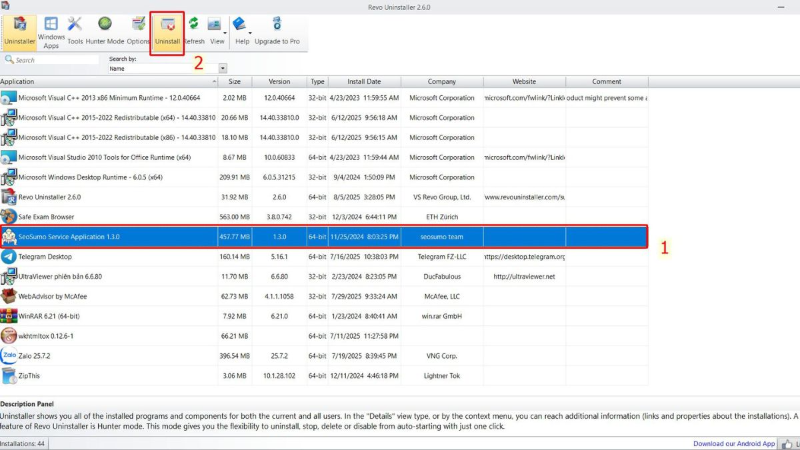Select the Zalo 25.7.2 row
800x450 pixels.
(x=324, y=356)
